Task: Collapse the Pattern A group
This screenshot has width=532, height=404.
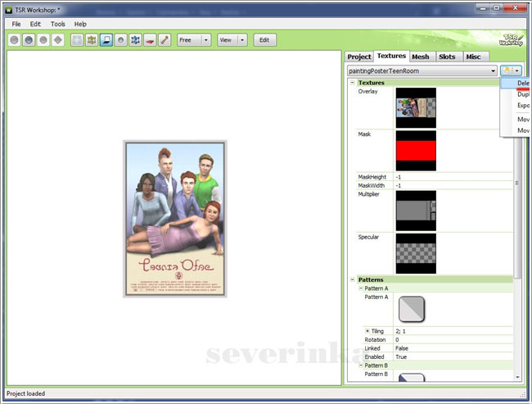Action: click(361, 288)
